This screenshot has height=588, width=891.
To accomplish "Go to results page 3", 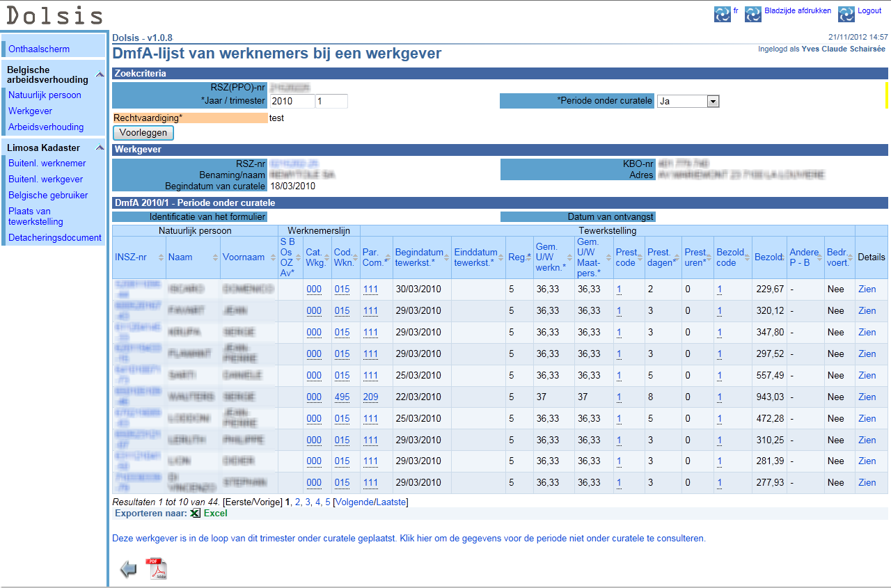I will pyautogui.click(x=308, y=502).
